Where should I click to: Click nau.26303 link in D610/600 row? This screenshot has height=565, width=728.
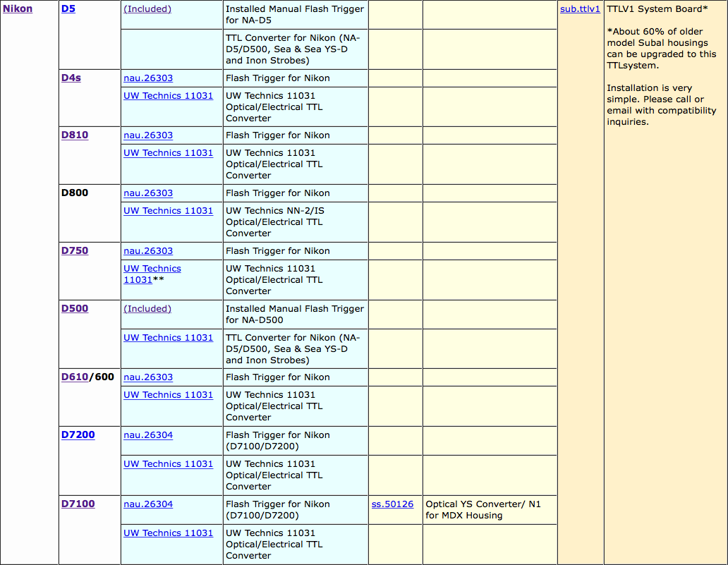(148, 377)
